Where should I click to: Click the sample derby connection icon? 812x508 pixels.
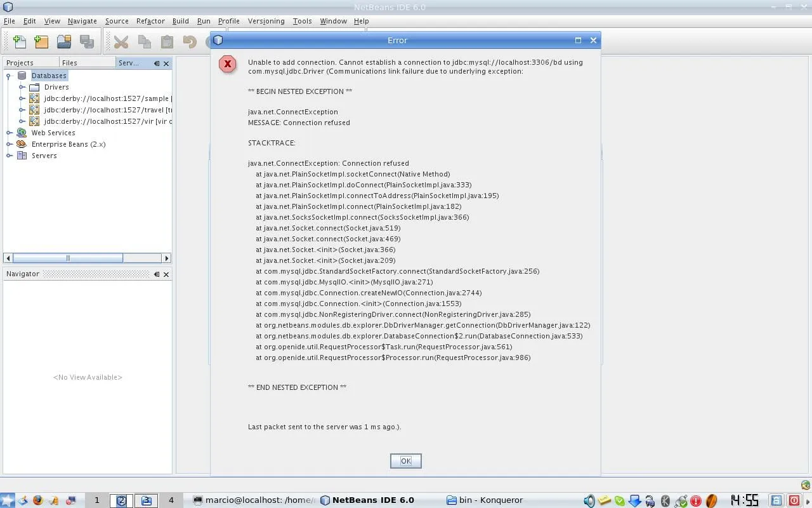point(34,98)
